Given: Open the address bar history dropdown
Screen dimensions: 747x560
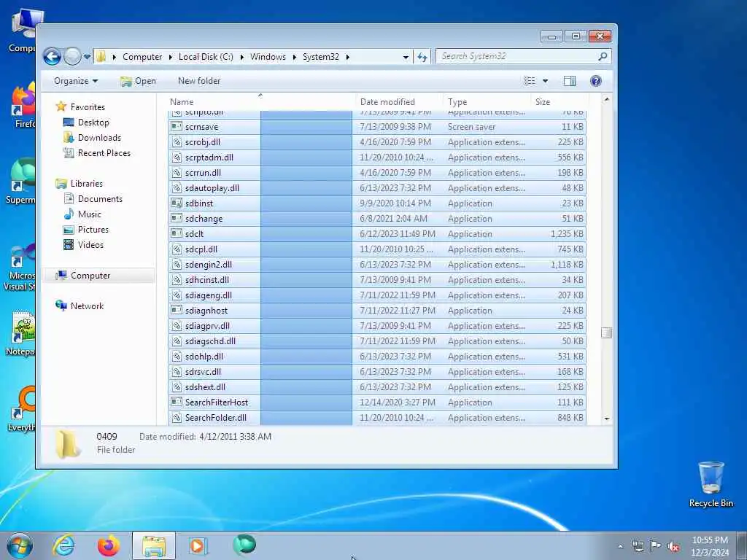Looking at the screenshot, I should click(x=406, y=57).
